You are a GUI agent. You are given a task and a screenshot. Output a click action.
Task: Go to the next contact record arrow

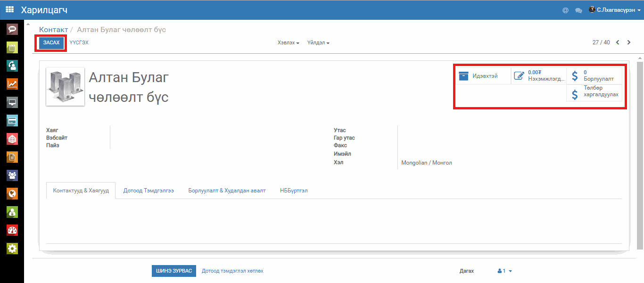[629, 42]
